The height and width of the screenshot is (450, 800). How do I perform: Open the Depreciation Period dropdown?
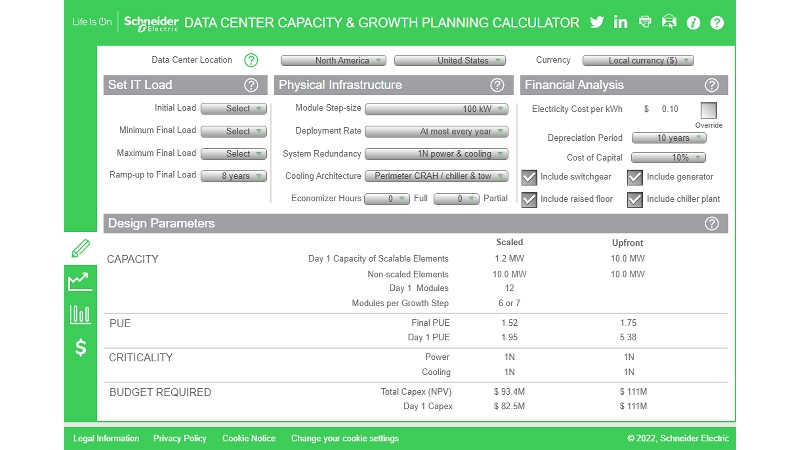point(669,138)
